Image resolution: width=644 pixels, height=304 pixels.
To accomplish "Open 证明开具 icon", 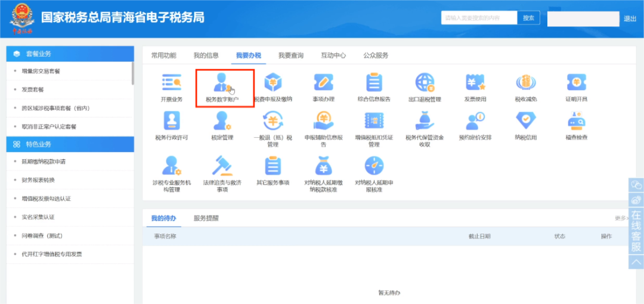I will (x=576, y=83).
